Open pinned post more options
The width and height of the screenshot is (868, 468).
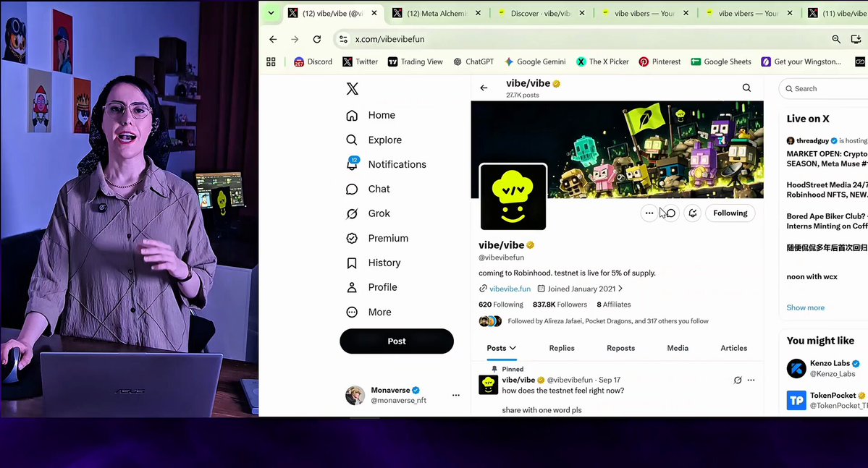[751, 380]
